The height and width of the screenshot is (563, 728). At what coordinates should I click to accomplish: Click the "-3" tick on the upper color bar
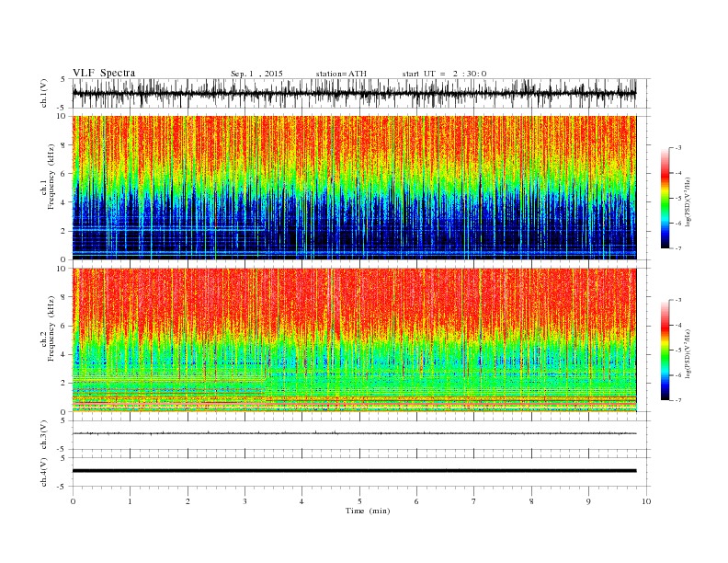pyautogui.click(x=678, y=148)
